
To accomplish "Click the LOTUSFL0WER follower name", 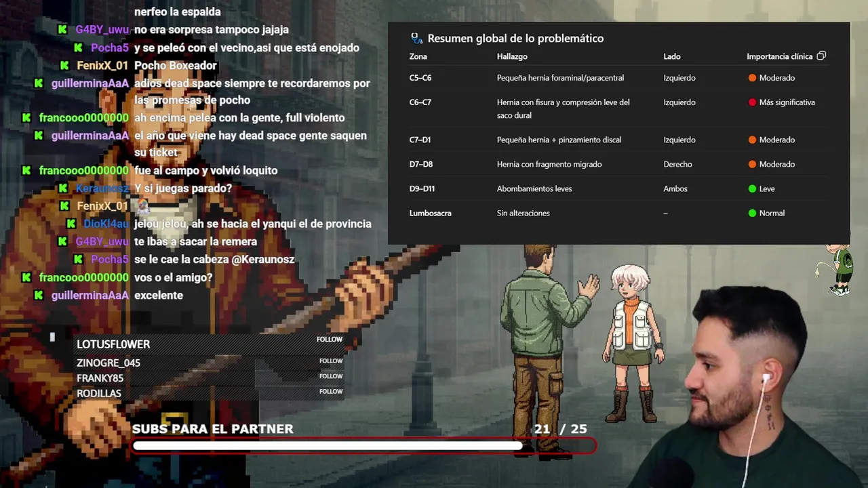I will (x=113, y=344).
